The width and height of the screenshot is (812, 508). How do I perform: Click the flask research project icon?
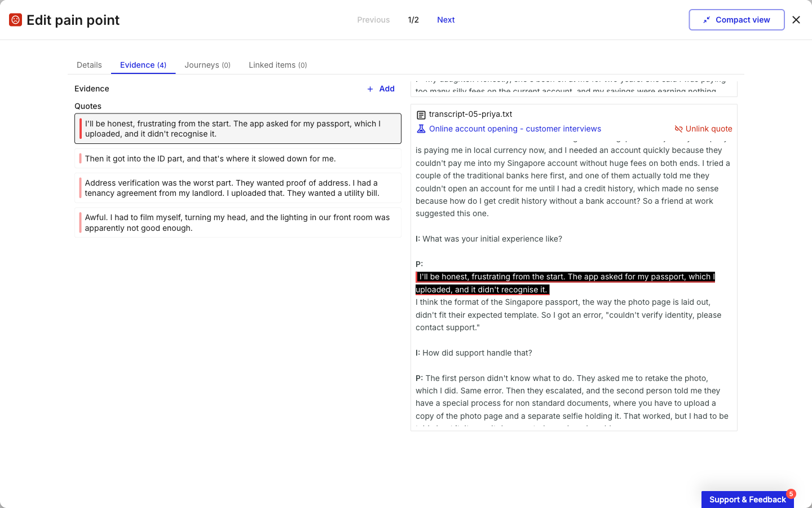(421, 129)
